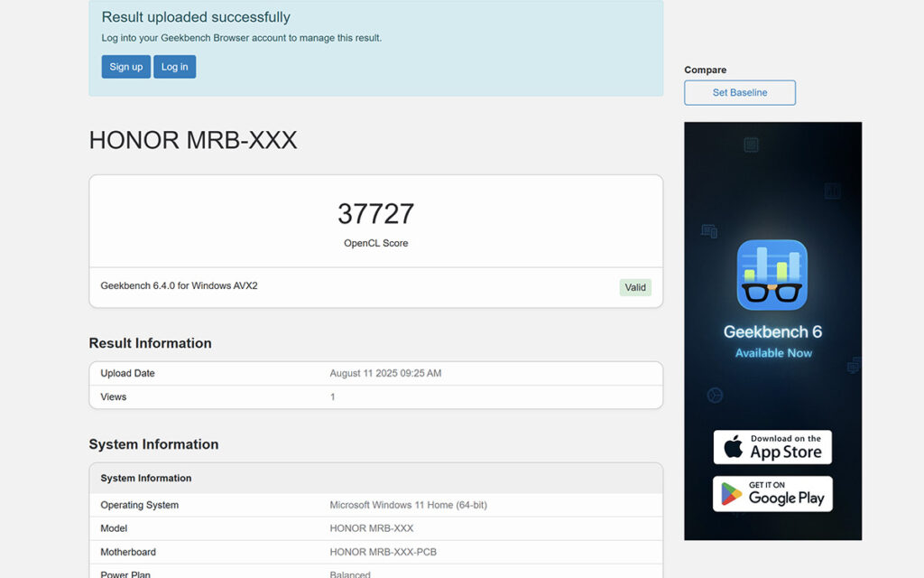
Task: Click the Get it on Google Play badge
Action: click(772, 494)
